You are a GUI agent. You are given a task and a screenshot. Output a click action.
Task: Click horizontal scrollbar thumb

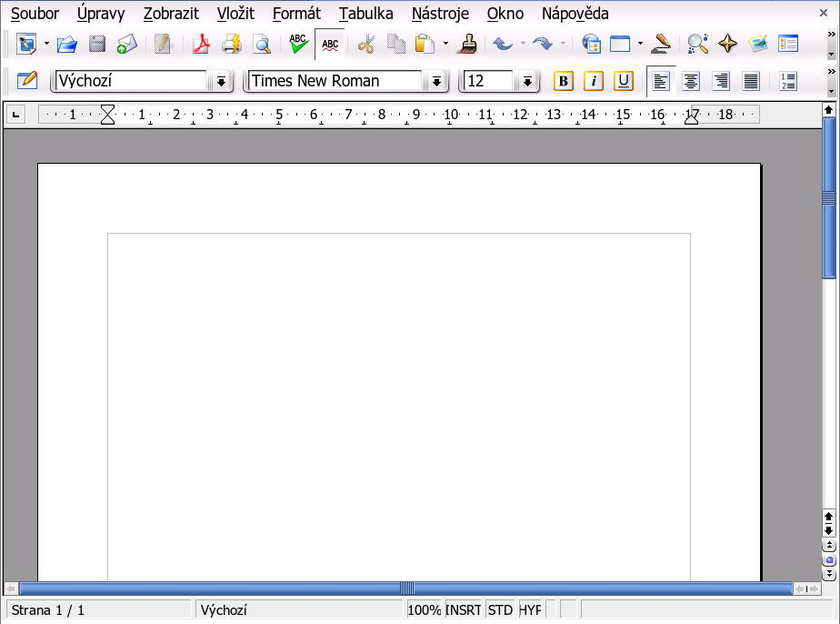point(406,589)
